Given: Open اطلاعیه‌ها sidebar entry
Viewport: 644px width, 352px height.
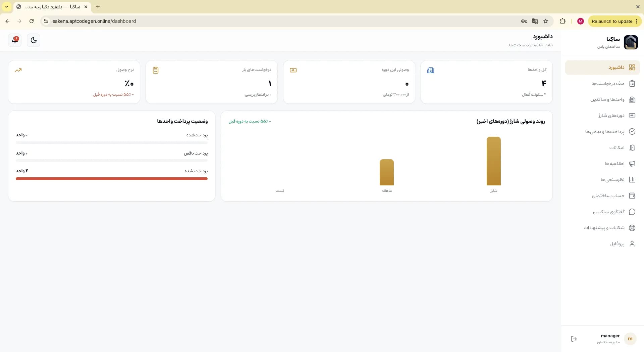Looking at the screenshot, I should (602, 164).
